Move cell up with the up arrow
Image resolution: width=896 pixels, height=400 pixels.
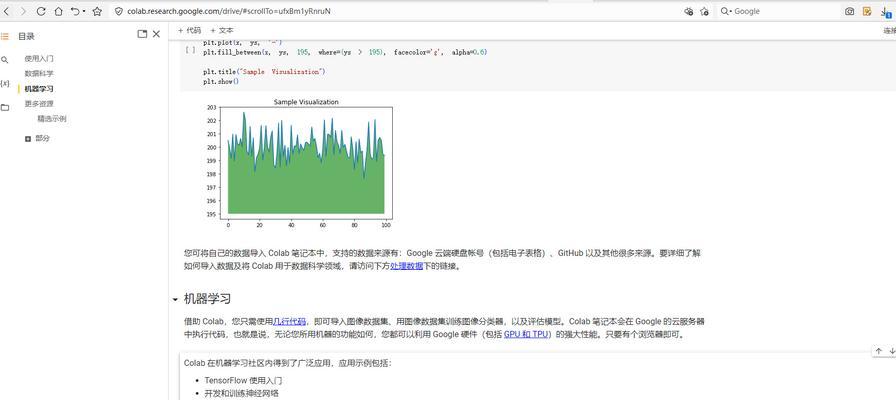[x=878, y=351]
